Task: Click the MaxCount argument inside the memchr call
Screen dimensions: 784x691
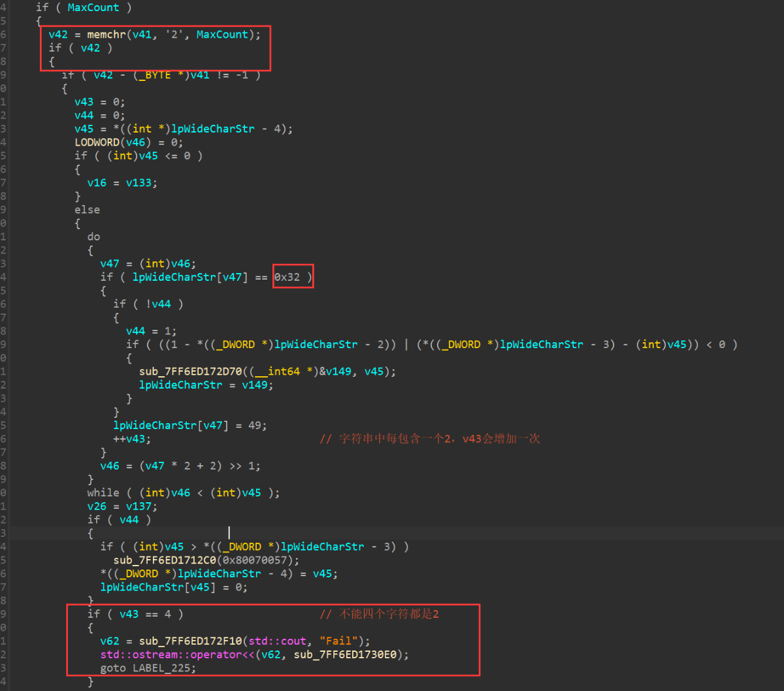Action: (x=222, y=35)
